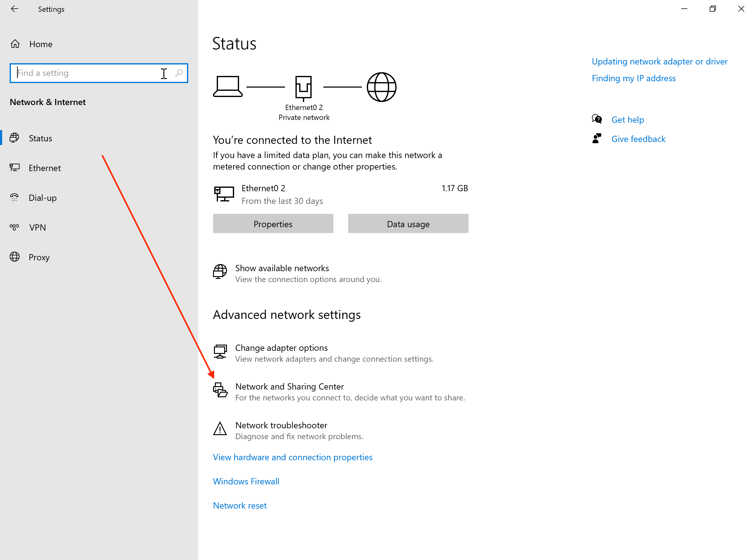Open Dial-up settings

(42, 198)
